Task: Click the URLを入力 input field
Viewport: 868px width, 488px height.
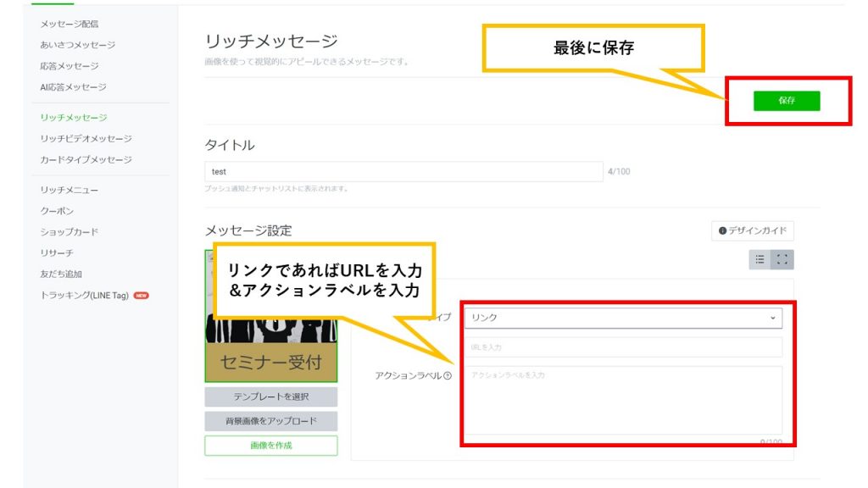Action: [x=623, y=347]
